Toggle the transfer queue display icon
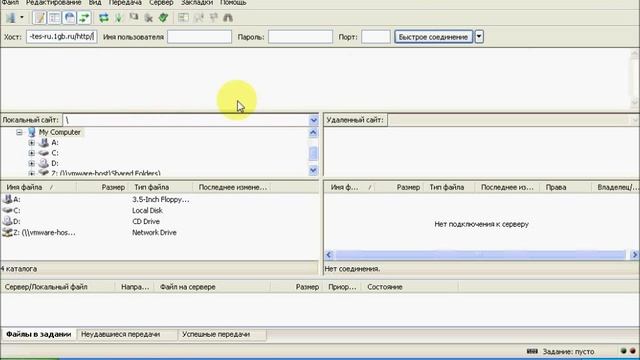This screenshot has width=640, height=360. (84, 18)
